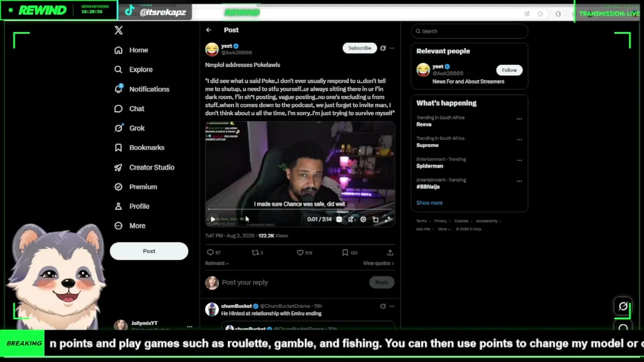Play the Nmplol video
This screenshot has height=362, width=644.
(212, 219)
